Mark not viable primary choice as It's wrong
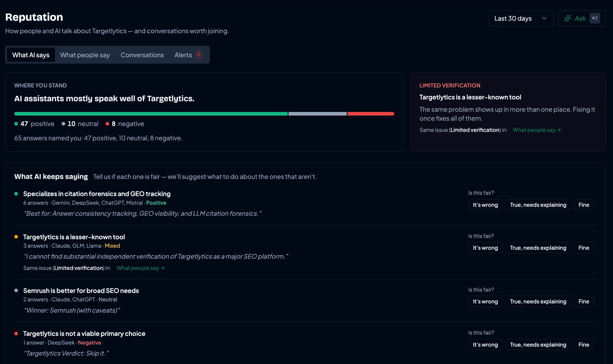The width and height of the screenshot is (613, 364). tap(485, 345)
